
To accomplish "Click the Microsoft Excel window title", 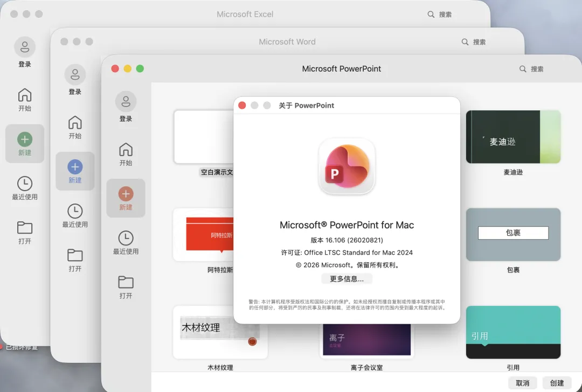I will (x=245, y=15).
